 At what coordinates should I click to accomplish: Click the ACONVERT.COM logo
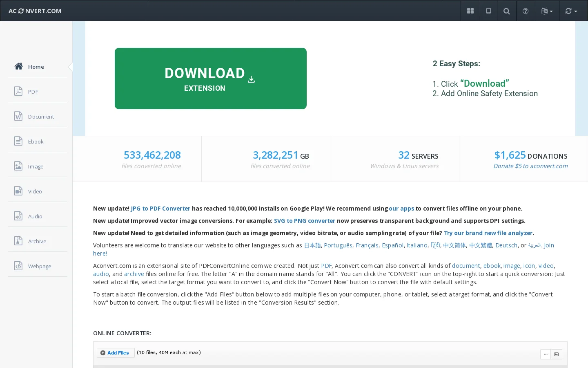pyautogui.click(x=35, y=11)
